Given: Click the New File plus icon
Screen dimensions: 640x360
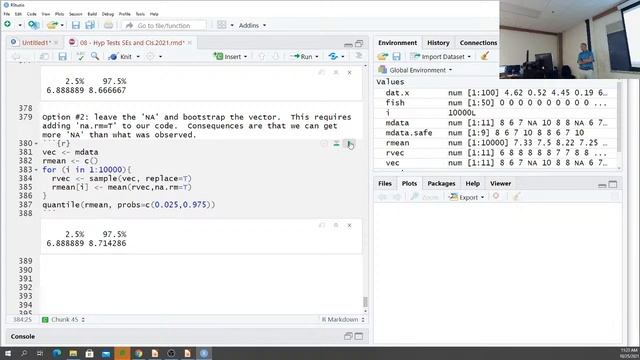Looking at the screenshot, I should 7,25.
